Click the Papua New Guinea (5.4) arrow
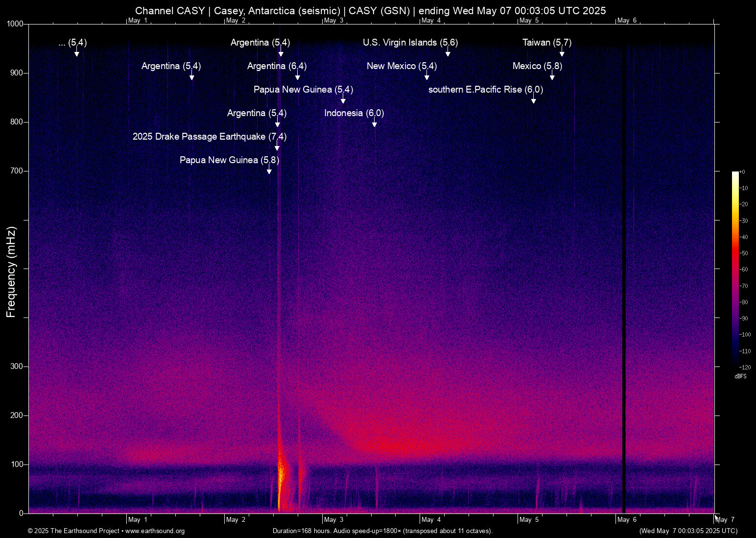This screenshot has height=538, width=756. [343, 100]
